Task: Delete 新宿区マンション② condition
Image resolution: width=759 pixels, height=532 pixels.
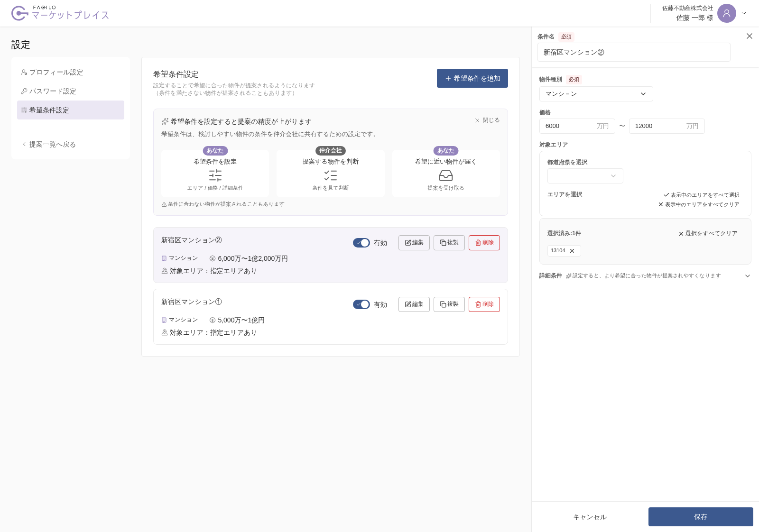Action: (x=484, y=243)
